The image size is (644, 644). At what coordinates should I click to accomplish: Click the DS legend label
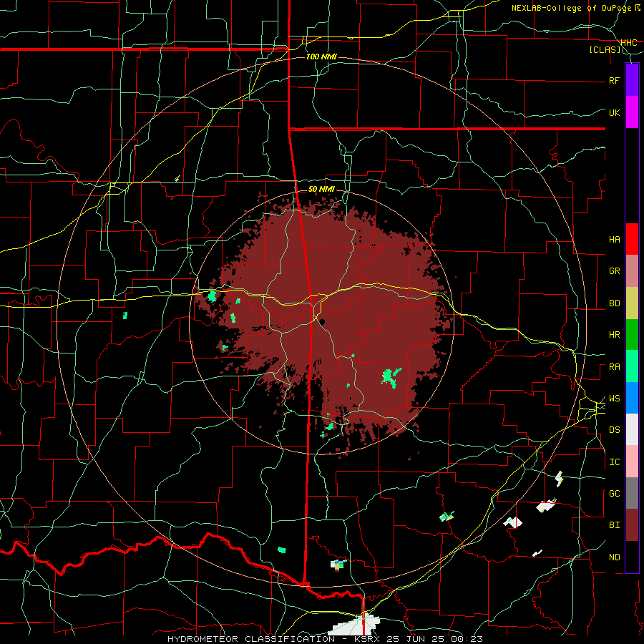pos(614,430)
